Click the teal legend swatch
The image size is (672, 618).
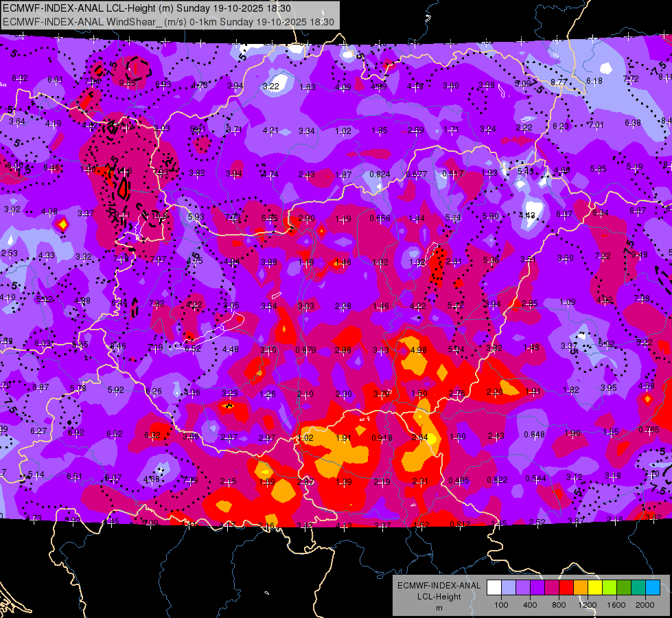pyautogui.click(x=638, y=588)
